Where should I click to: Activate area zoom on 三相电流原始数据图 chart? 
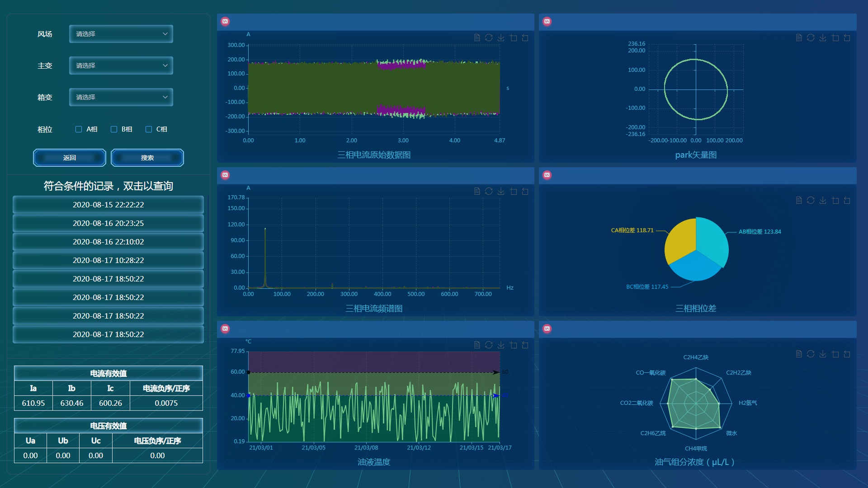[x=513, y=38]
